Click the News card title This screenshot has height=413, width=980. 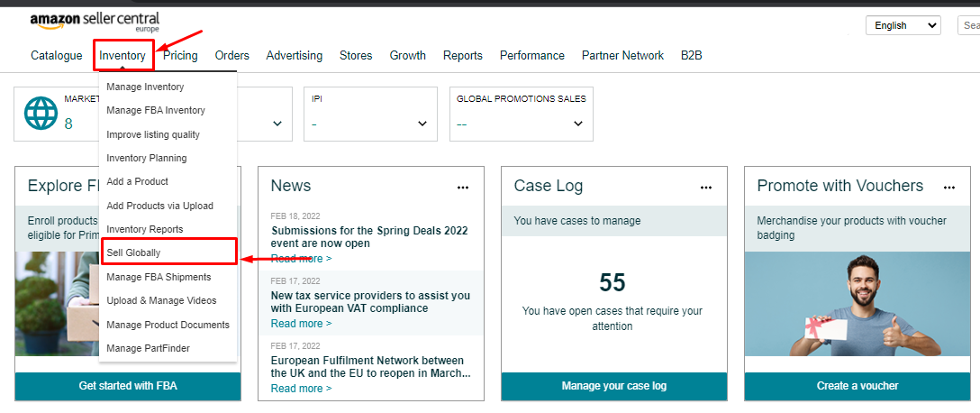coord(291,186)
